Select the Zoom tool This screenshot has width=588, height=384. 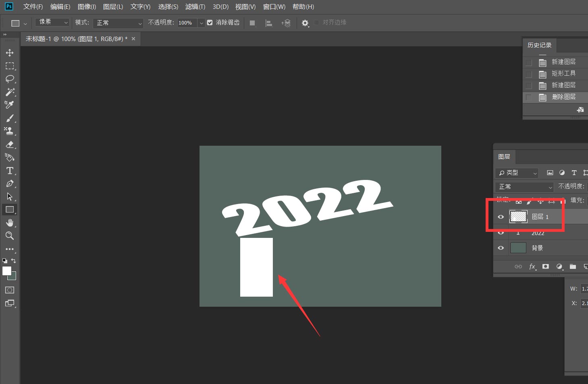tap(10, 235)
